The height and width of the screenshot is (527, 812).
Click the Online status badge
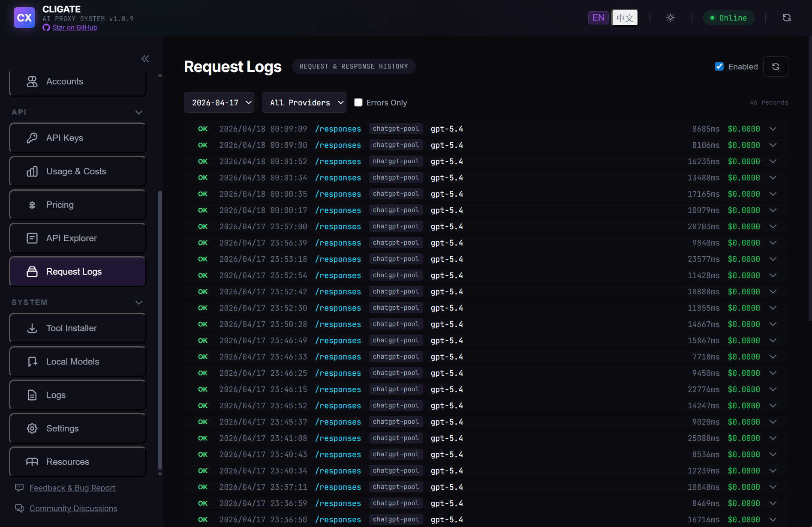pos(728,18)
